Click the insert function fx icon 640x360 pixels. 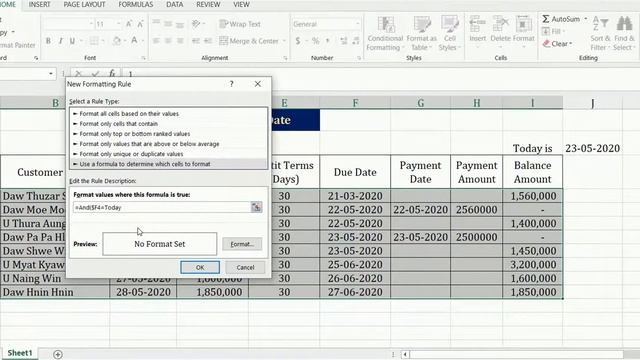tap(111, 73)
